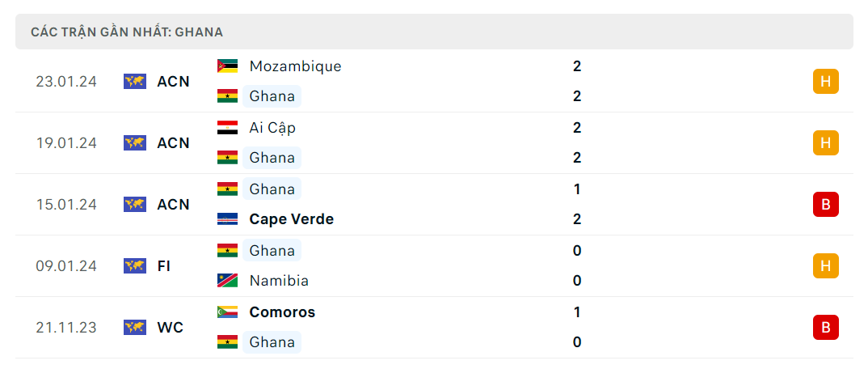Select the highlighted Ghana name in the 21.11.23 match
This screenshot has width=868, height=369.
272,341
